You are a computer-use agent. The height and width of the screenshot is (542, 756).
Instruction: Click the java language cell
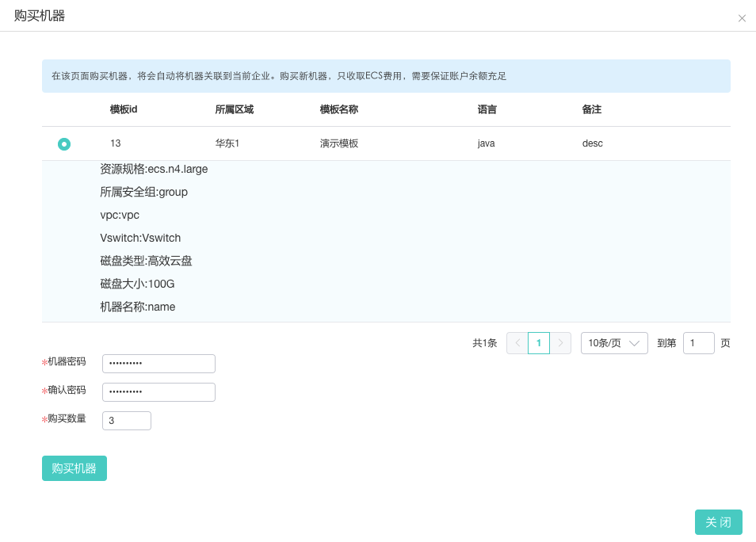click(486, 143)
